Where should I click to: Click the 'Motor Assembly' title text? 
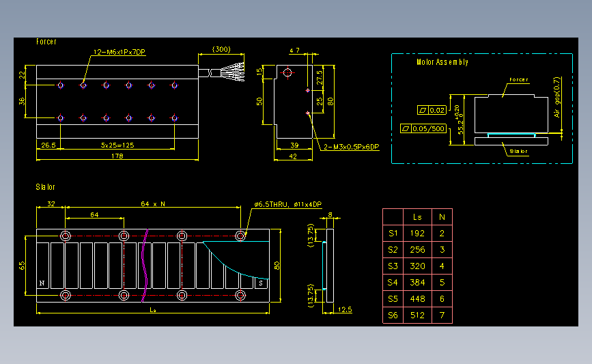[442, 62]
